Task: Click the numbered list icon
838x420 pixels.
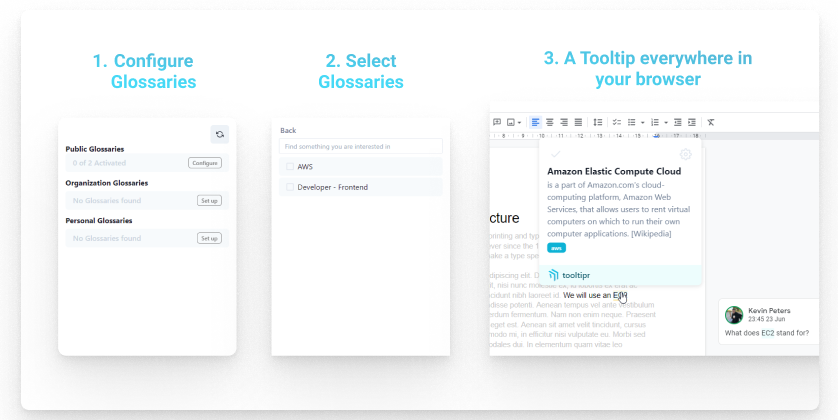Action: pyautogui.click(x=655, y=122)
